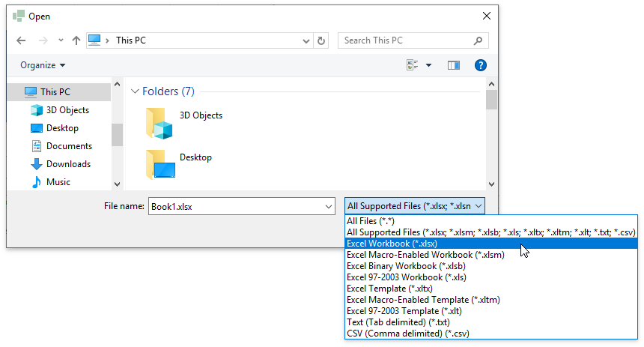Choose Excel Macro-Enabled Template (*.xltm)
Screen dimensions: 644x347
click(x=491, y=300)
